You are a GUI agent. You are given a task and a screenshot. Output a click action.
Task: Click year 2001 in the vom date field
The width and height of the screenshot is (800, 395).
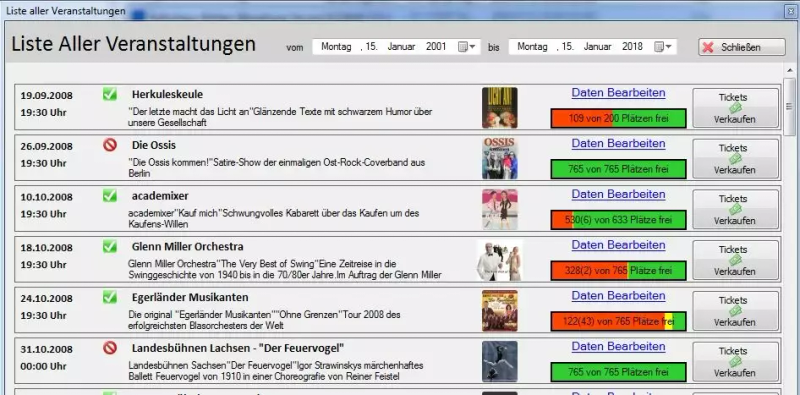point(436,47)
